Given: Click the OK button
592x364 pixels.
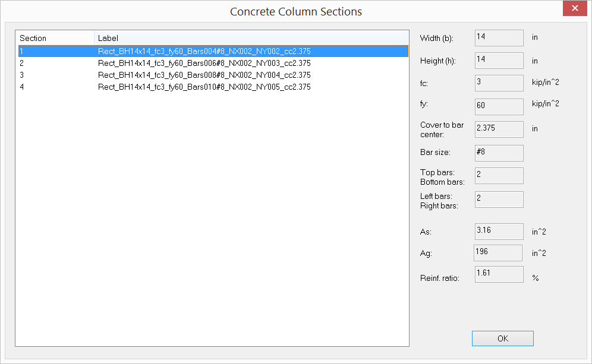Looking at the screenshot, I should point(502,338).
